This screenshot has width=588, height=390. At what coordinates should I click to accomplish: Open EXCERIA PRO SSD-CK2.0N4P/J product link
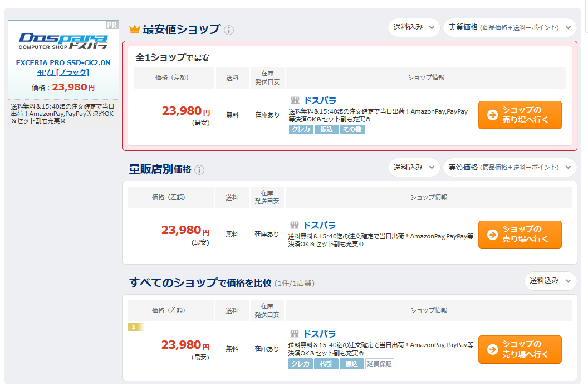coord(63,67)
